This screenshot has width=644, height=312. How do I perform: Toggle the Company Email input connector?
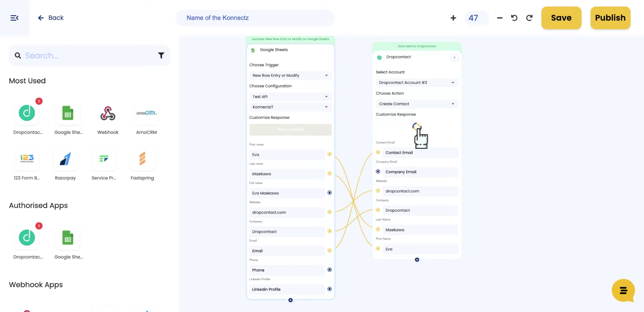click(378, 172)
